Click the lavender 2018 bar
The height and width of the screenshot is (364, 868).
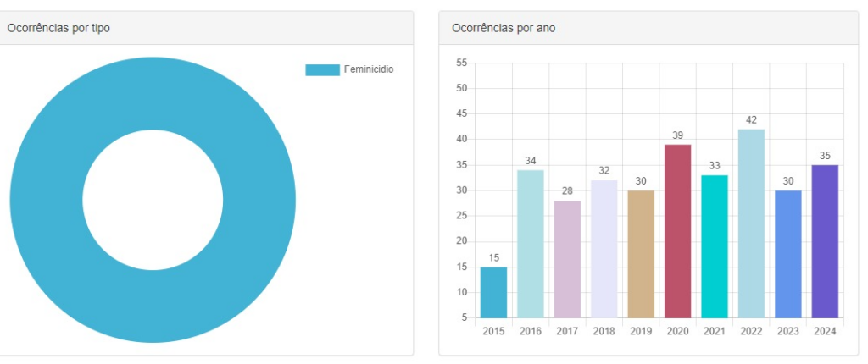[604, 249]
